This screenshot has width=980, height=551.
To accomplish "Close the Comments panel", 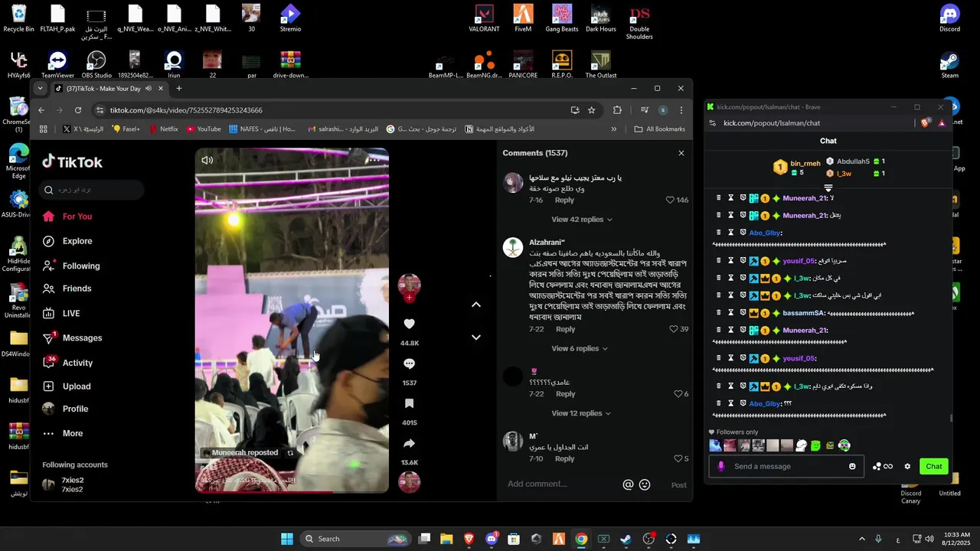I will pyautogui.click(x=681, y=153).
